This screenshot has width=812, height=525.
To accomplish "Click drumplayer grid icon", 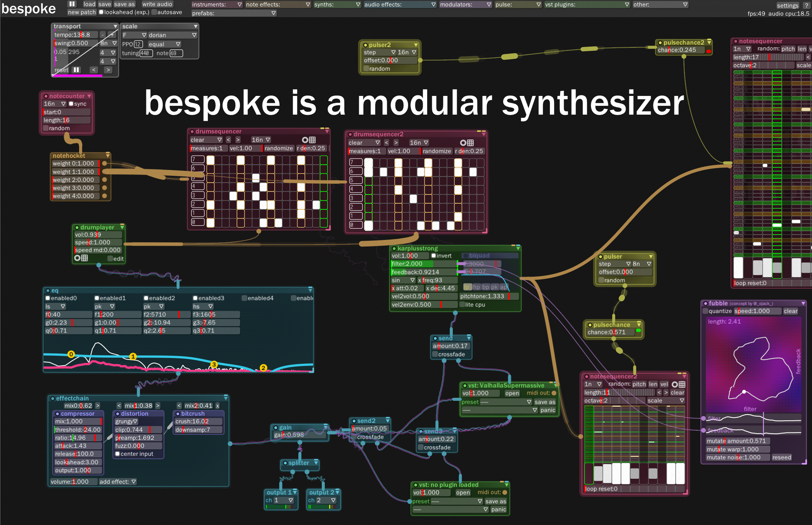I will coord(84,258).
